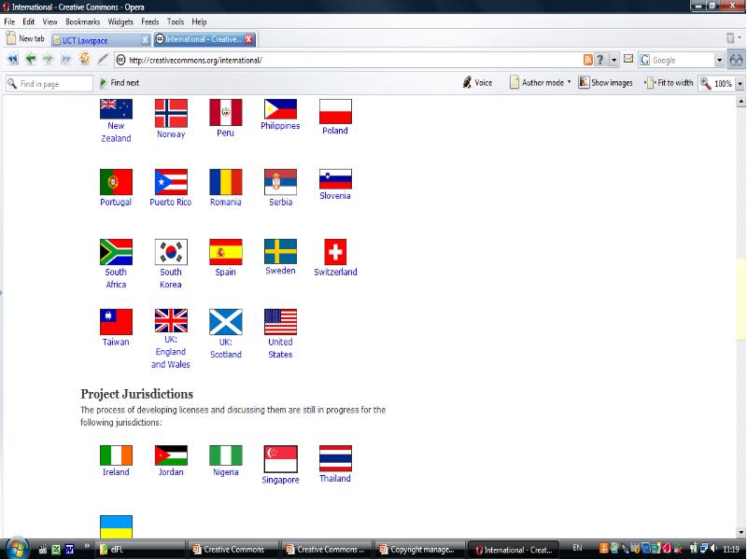Expand the Author mode dropdown

(569, 83)
